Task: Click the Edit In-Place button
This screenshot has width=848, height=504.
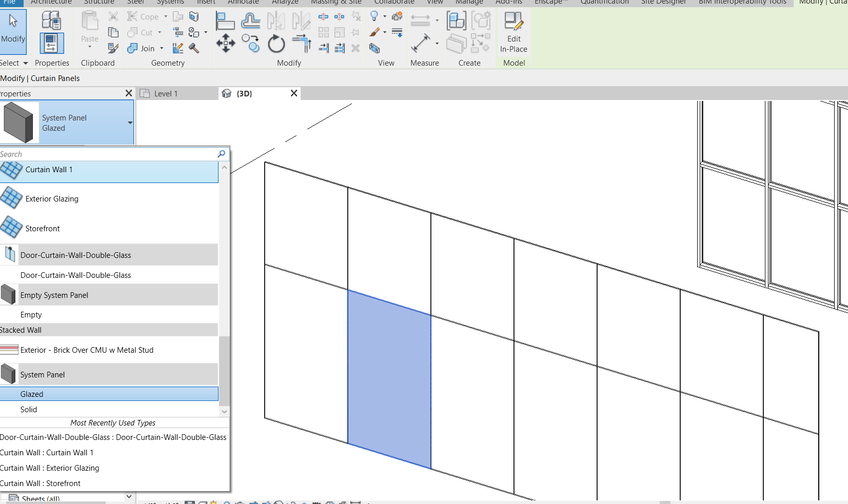Action: coord(513,31)
